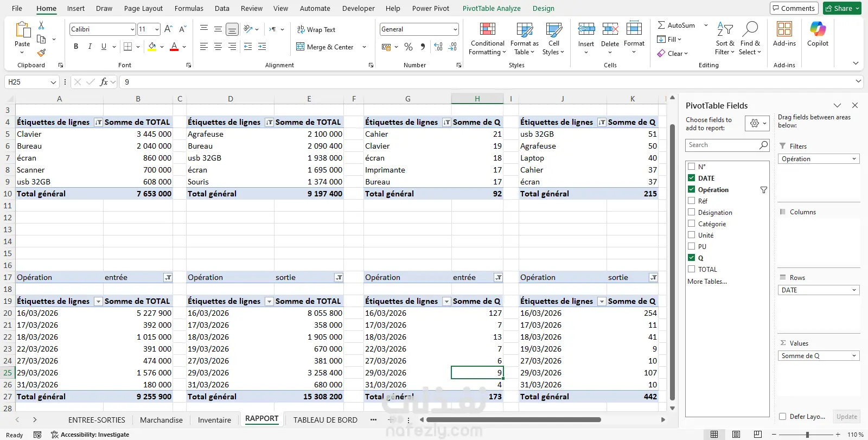Open the General number format dropdown

click(x=455, y=29)
